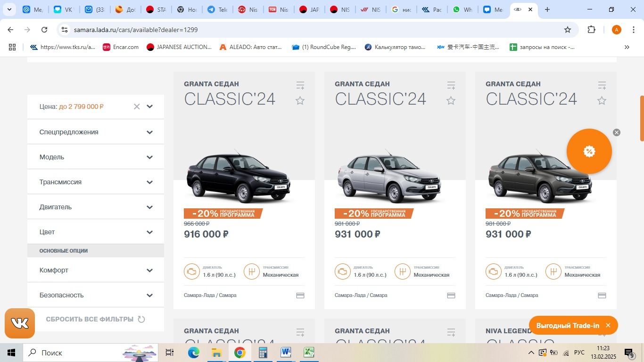Click engine icon on the black Granta card
The height and width of the screenshot is (362, 644).
click(191, 271)
